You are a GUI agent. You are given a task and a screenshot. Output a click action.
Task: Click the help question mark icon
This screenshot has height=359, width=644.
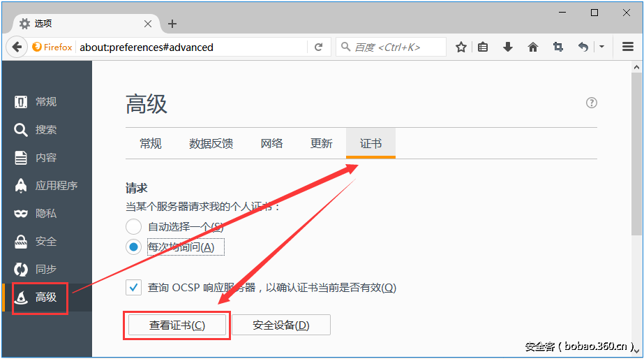pos(592,103)
